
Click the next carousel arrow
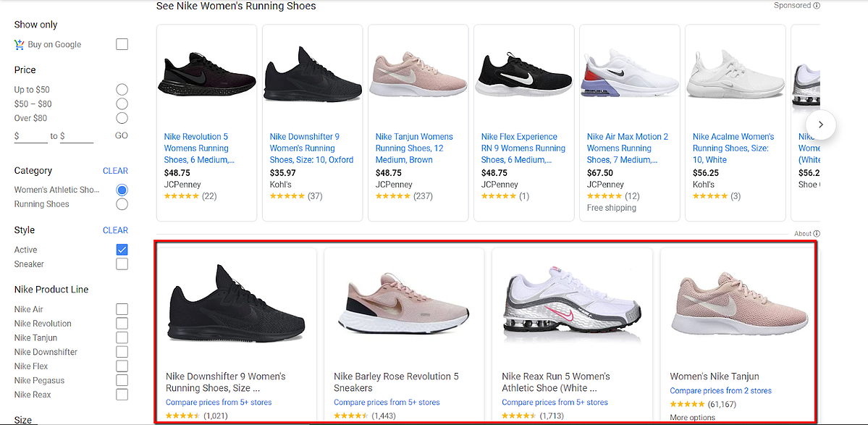pos(820,125)
